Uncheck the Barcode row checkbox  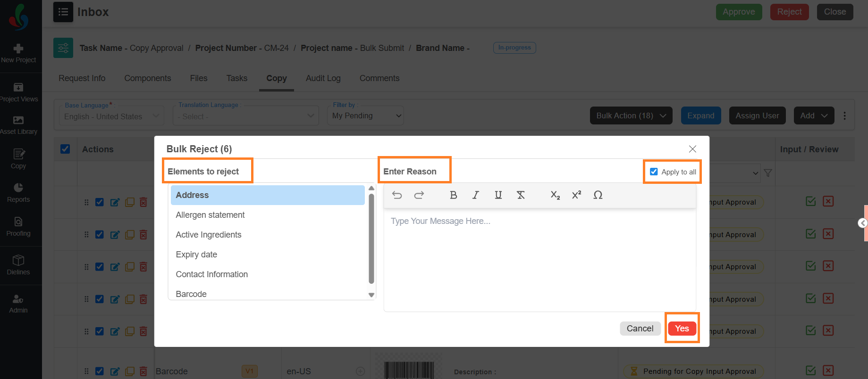tap(100, 371)
